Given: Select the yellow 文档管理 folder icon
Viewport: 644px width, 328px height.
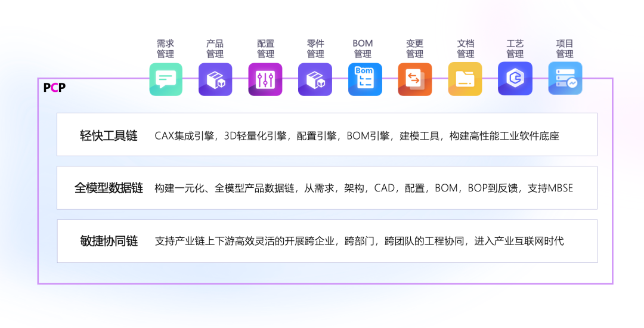Looking at the screenshot, I should point(465,79).
